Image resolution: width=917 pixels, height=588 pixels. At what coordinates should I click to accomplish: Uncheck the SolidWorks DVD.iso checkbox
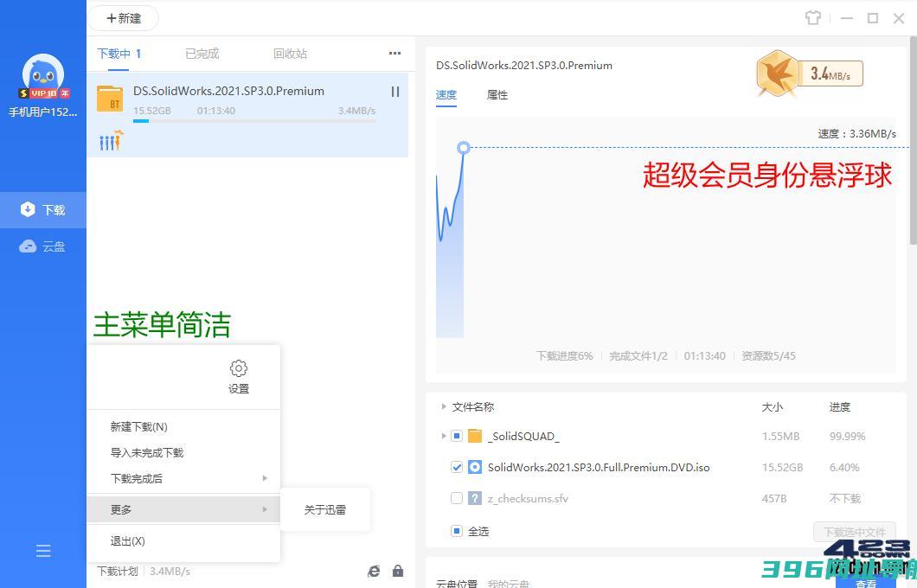tap(457, 467)
